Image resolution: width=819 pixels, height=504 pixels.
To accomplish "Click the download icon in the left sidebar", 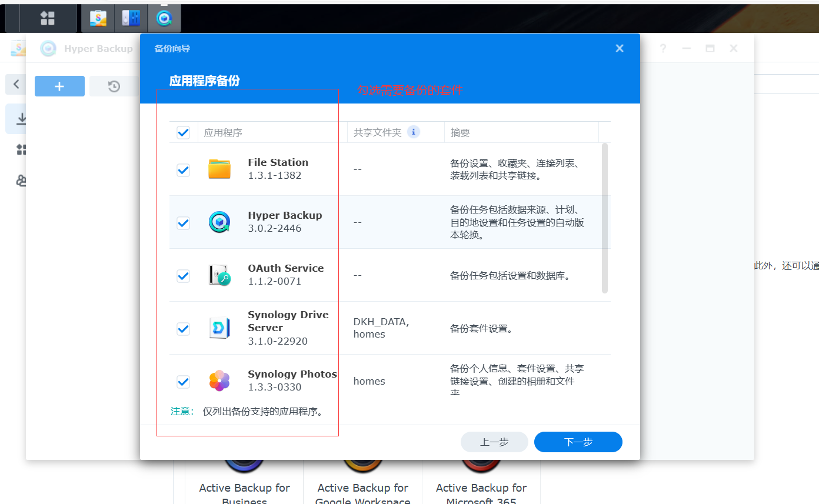I will tap(22, 119).
